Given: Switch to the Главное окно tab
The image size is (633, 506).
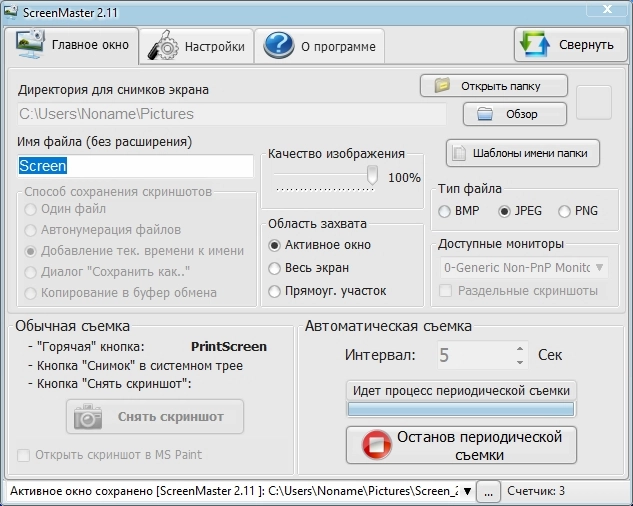Looking at the screenshot, I should [x=71, y=45].
